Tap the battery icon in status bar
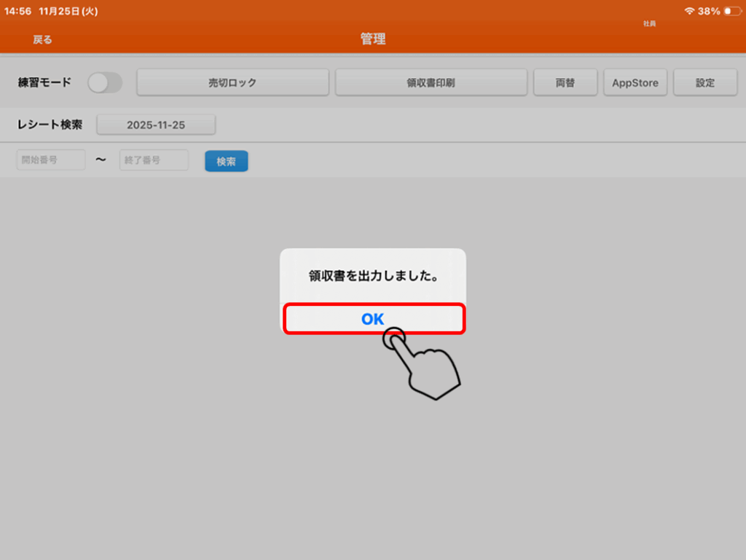746x560 pixels. click(731, 11)
